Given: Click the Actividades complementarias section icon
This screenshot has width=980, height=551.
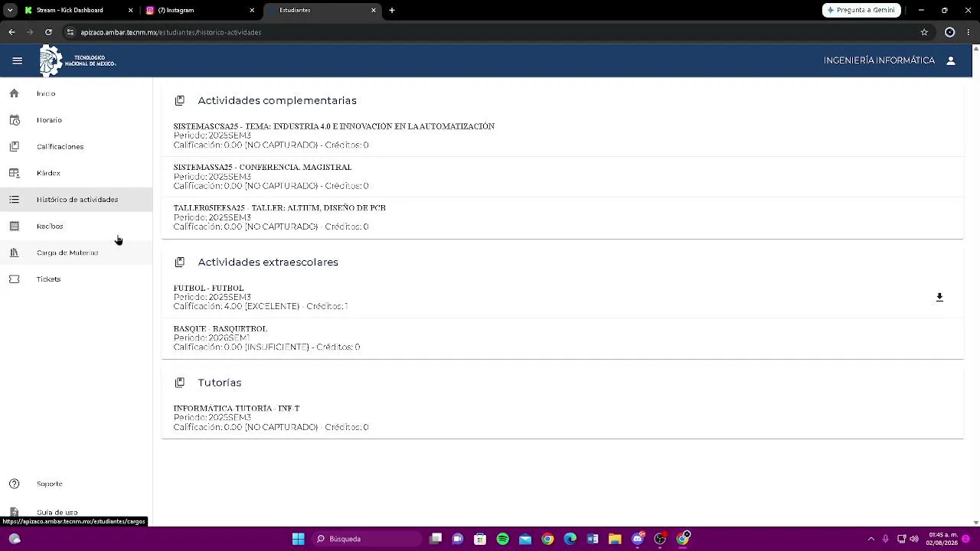Looking at the screenshot, I should pos(179,100).
